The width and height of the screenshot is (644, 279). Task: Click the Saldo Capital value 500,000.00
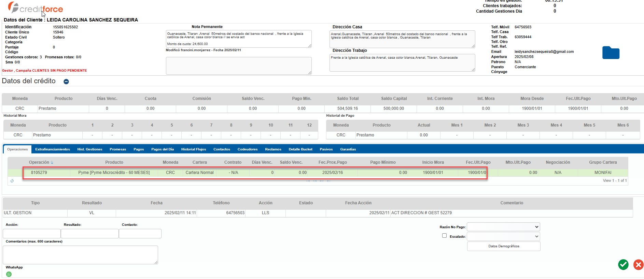(394, 108)
